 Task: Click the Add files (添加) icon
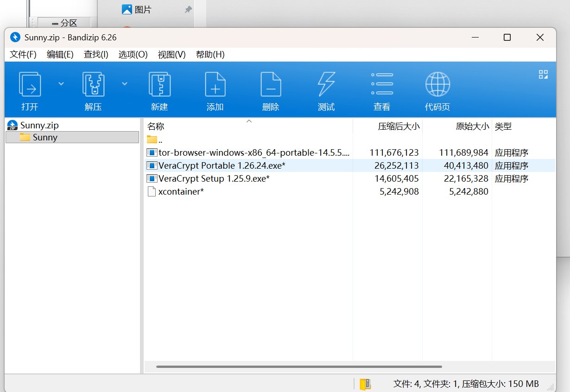point(215,84)
